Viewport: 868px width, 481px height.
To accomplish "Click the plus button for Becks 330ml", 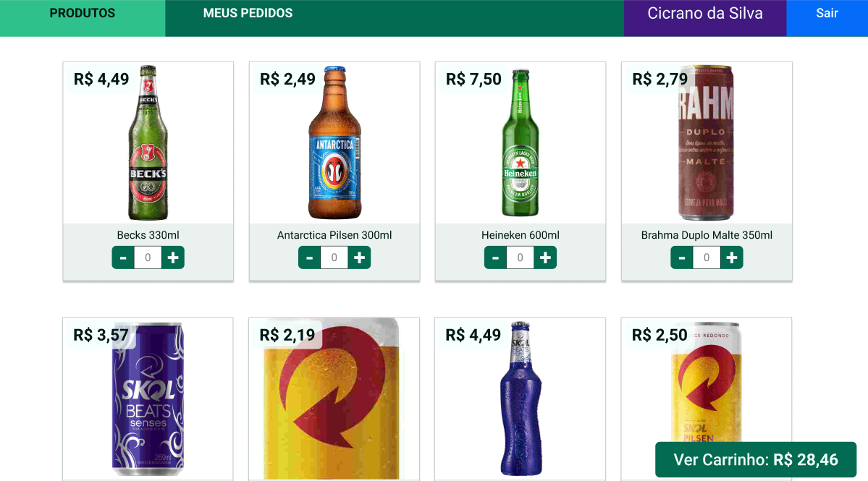I will (x=173, y=257).
